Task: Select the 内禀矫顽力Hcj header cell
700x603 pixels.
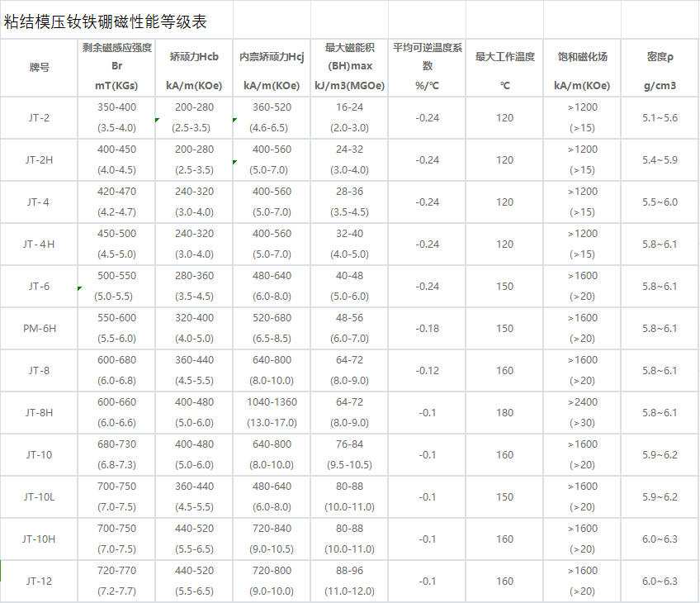Action: 272,68
